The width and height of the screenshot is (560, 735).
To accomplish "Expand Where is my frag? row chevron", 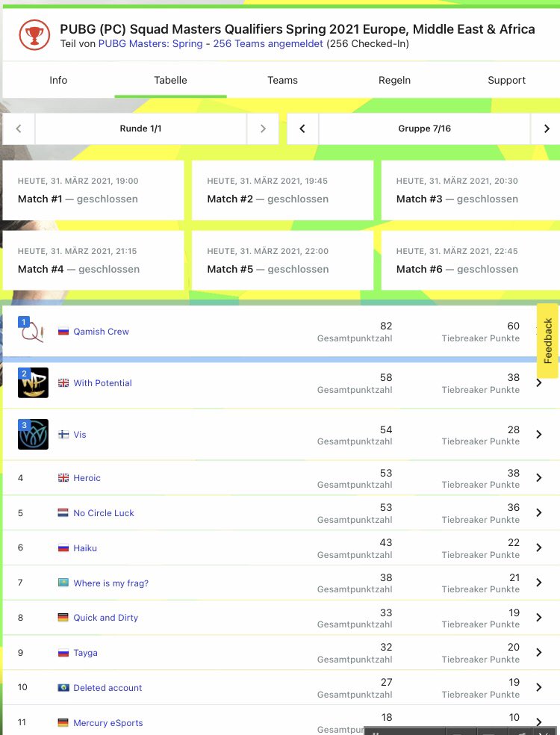I will point(539,583).
